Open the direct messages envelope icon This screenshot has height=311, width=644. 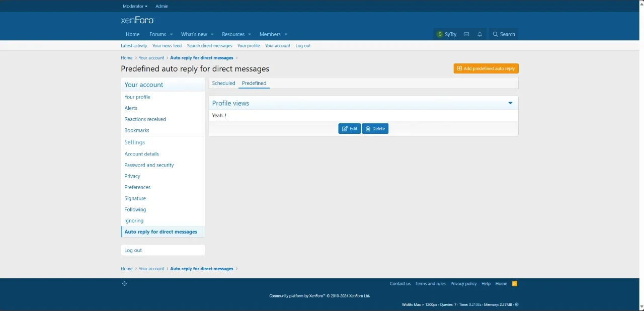(466, 35)
